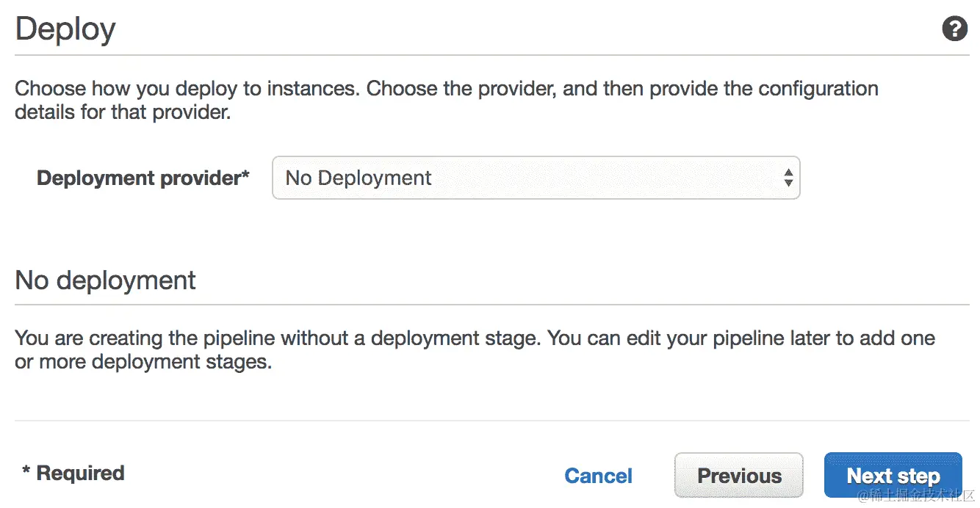This screenshot has width=980, height=508.
Task: Select the "No Deployment" text in combo box
Action: pos(359,178)
